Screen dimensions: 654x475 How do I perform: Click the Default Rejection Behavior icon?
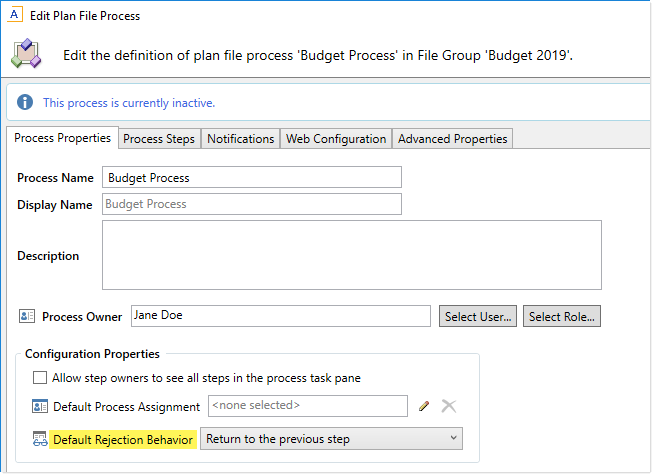click(40, 439)
